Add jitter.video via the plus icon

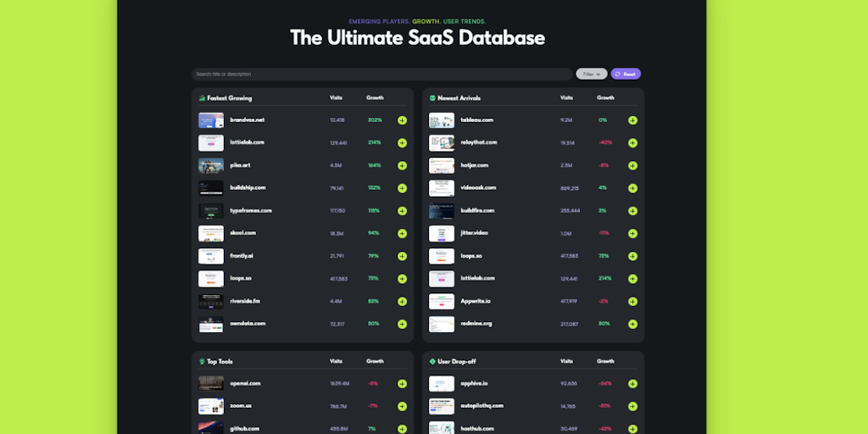pyautogui.click(x=632, y=234)
